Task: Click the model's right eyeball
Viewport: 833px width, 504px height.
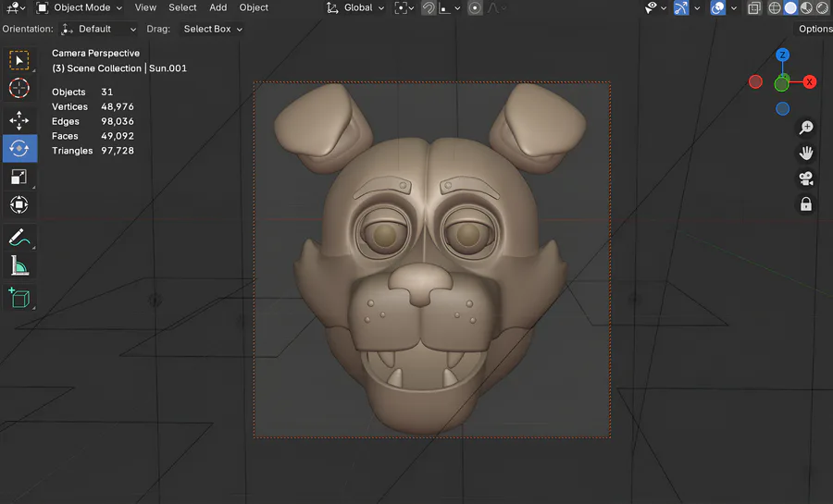Action: pos(468,236)
